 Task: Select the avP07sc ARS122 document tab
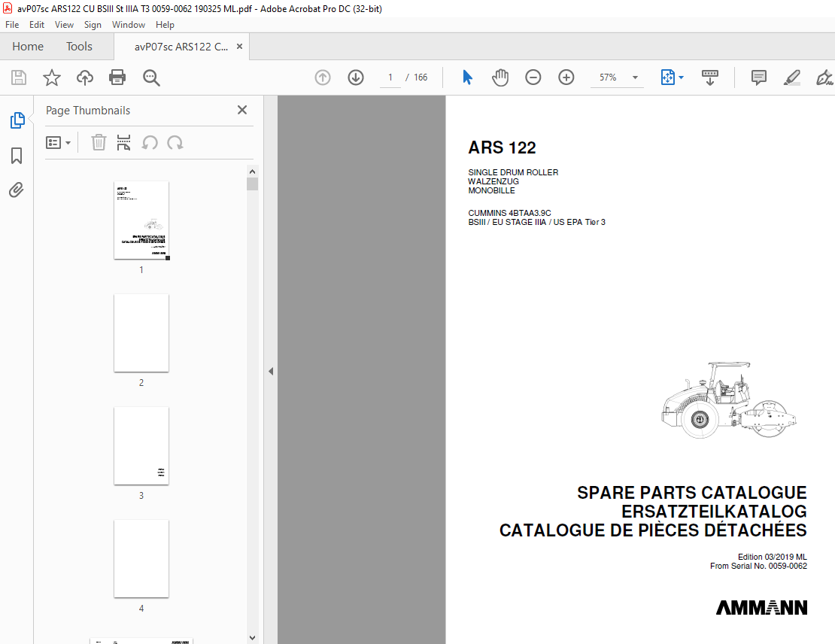[x=181, y=47]
